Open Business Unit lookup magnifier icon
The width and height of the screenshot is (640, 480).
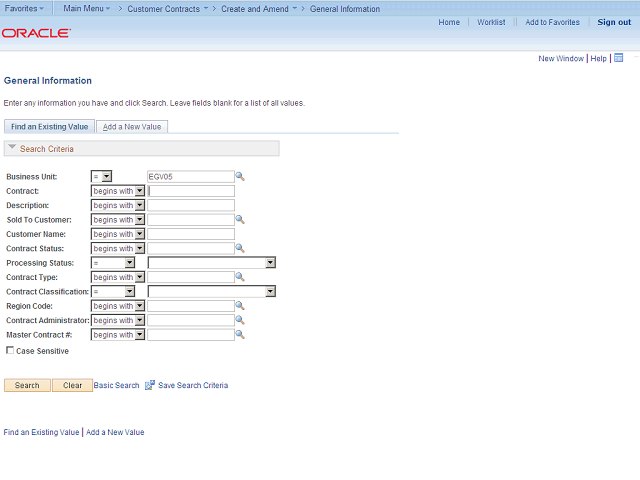coord(240,176)
